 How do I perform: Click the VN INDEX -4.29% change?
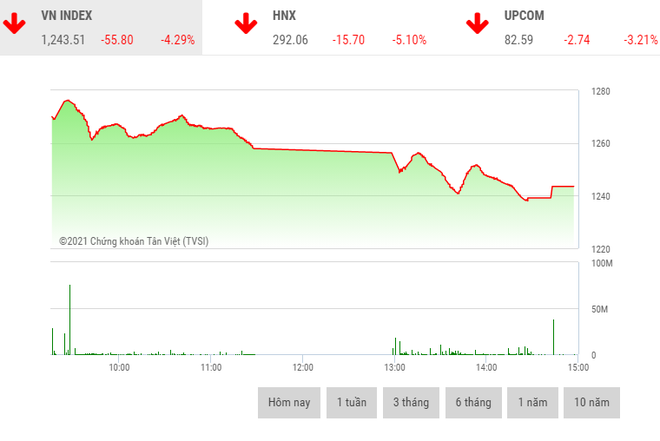click(177, 40)
